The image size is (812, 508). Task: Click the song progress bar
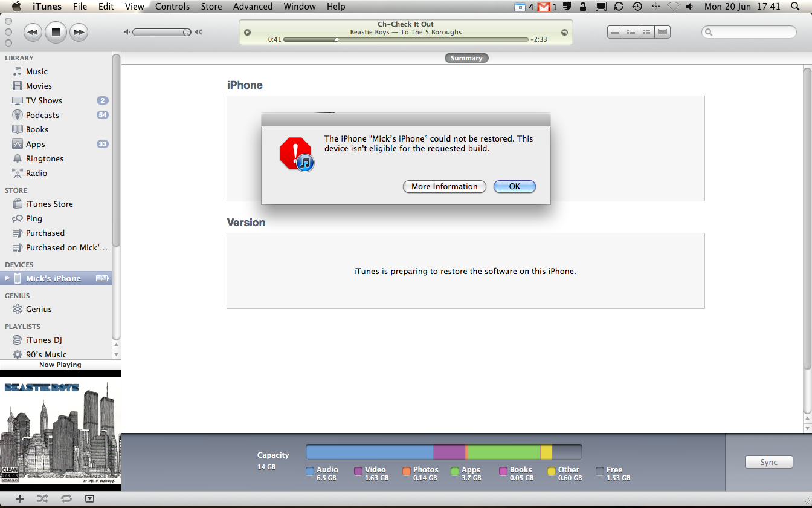click(x=406, y=39)
